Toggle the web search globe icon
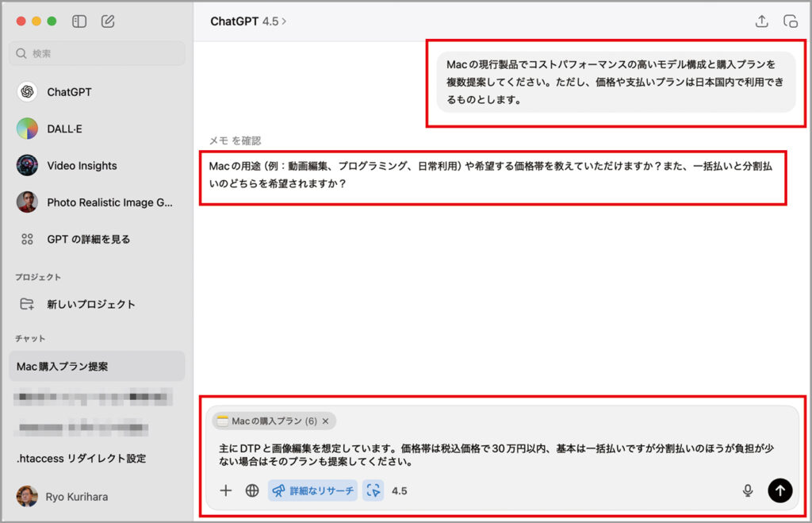The image size is (812, 523). click(252, 490)
